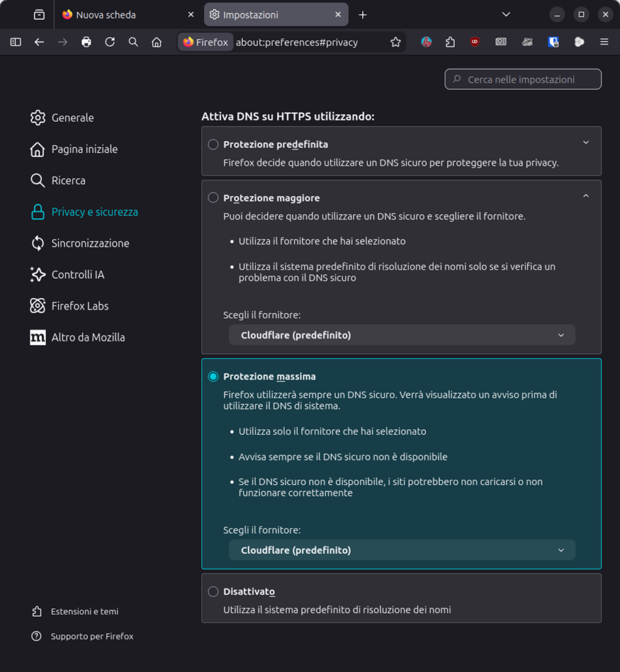Open the uBlock Origin extension icon

coord(476,42)
